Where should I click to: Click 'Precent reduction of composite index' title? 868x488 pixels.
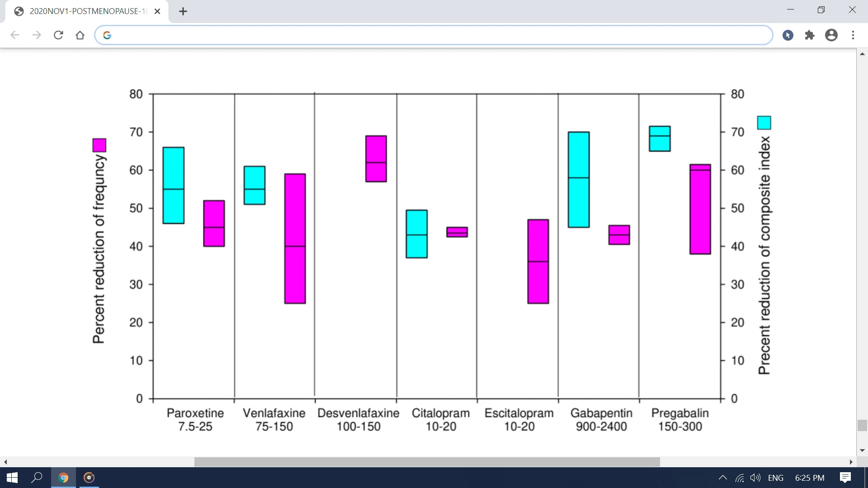[764, 255]
